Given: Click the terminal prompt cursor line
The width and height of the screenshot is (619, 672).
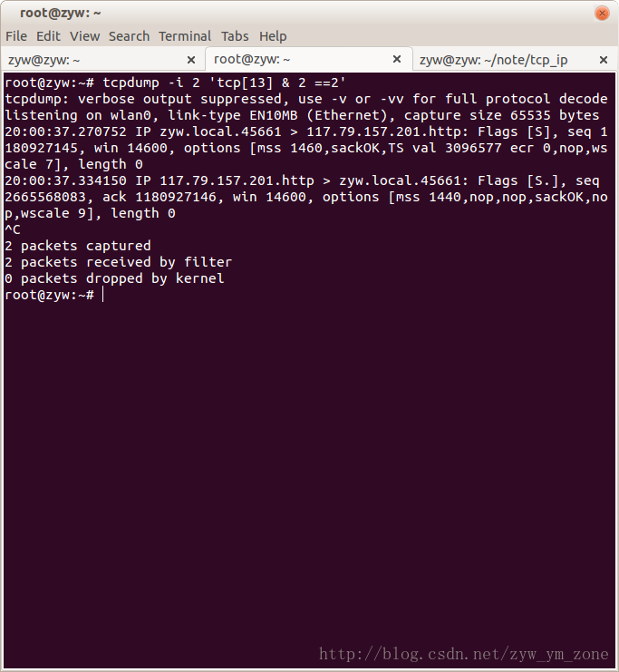Looking at the screenshot, I should 54,295.
